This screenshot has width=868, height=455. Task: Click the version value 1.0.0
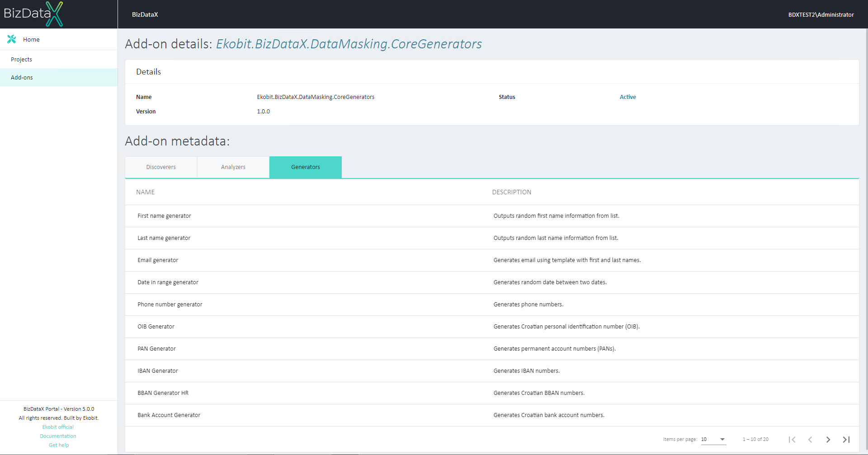point(264,112)
